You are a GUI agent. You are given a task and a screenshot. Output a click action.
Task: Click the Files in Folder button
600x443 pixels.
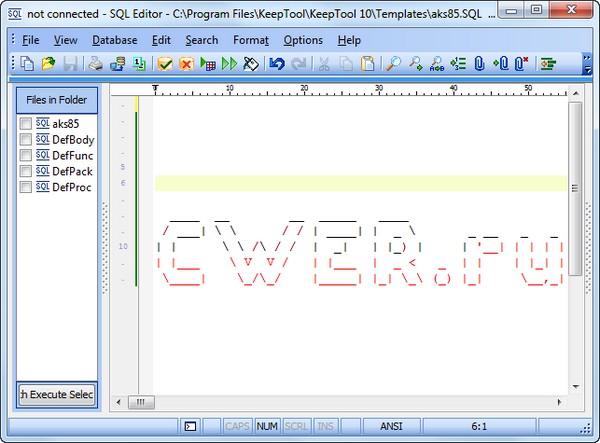tap(57, 100)
